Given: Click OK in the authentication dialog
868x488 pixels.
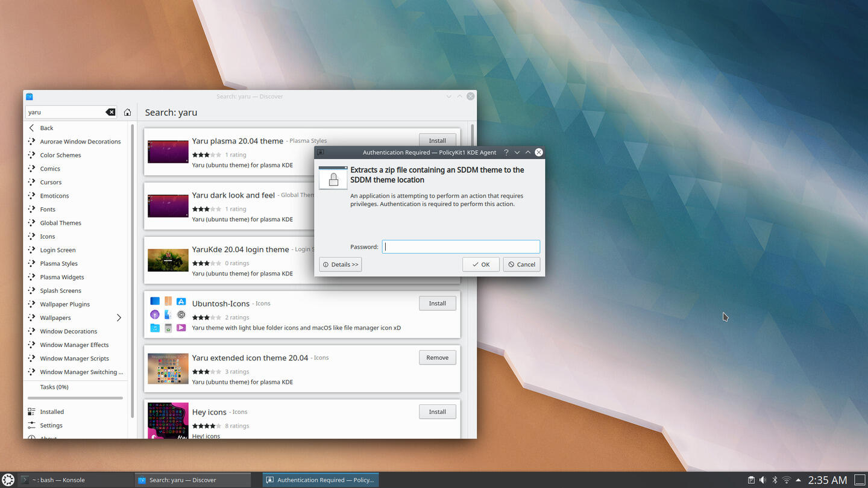Looking at the screenshot, I should click(481, 264).
